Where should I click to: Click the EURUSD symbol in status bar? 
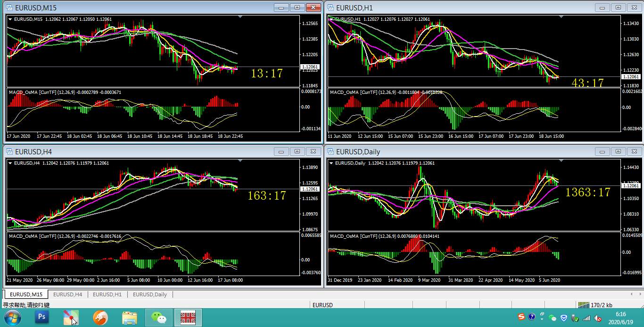click(322, 305)
